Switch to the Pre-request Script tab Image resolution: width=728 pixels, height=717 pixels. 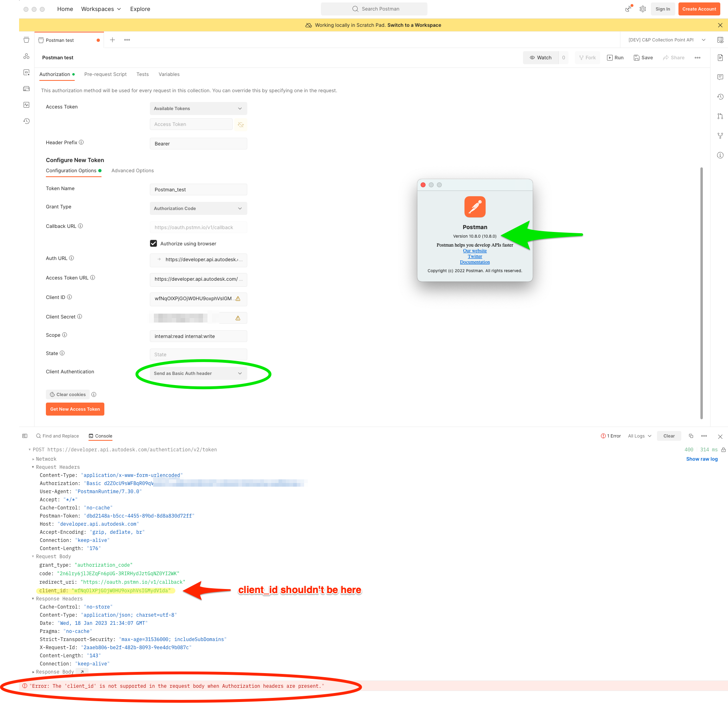pyautogui.click(x=105, y=74)
